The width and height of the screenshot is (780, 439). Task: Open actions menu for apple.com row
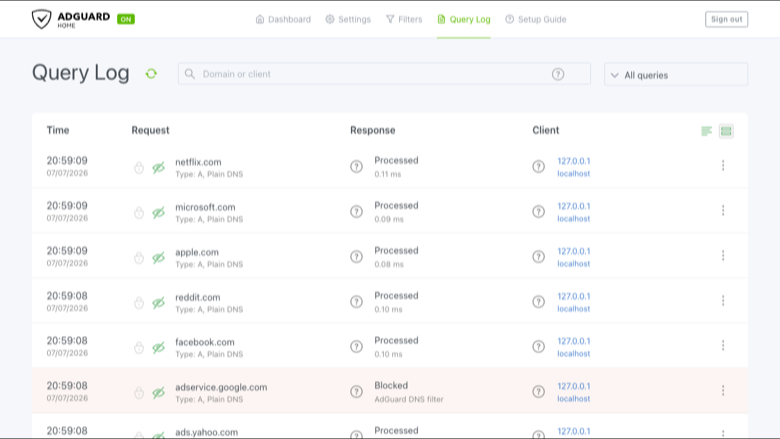(x=723, y=256)
